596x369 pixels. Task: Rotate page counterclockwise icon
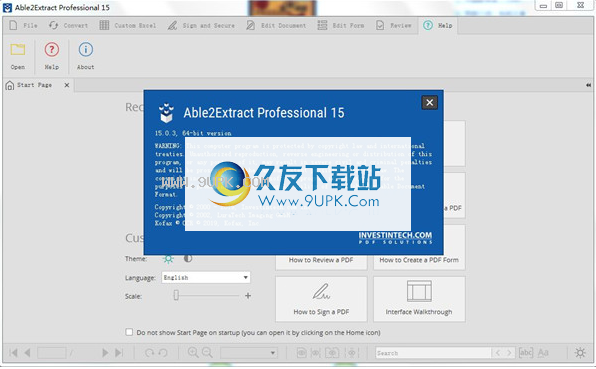pyautogui.click(x=163, y=353)
